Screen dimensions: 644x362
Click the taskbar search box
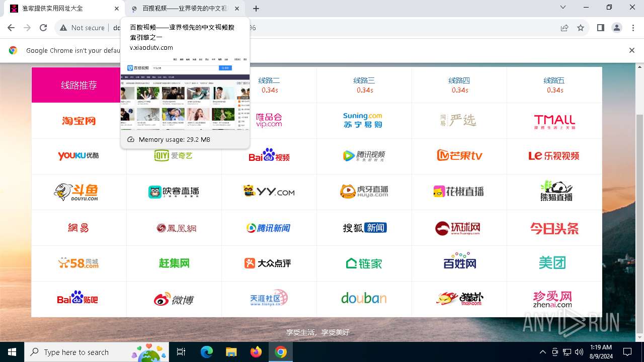click(97, 352)
